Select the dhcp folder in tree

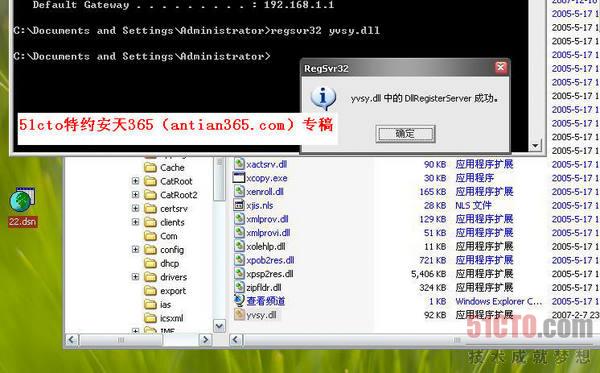170,263
